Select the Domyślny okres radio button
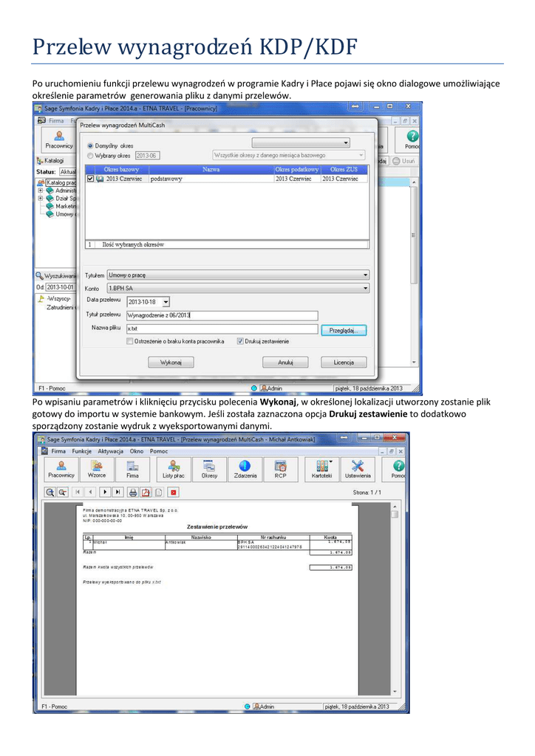The width and height of the screenshot is (535, 756). click(x=91, y=146)
